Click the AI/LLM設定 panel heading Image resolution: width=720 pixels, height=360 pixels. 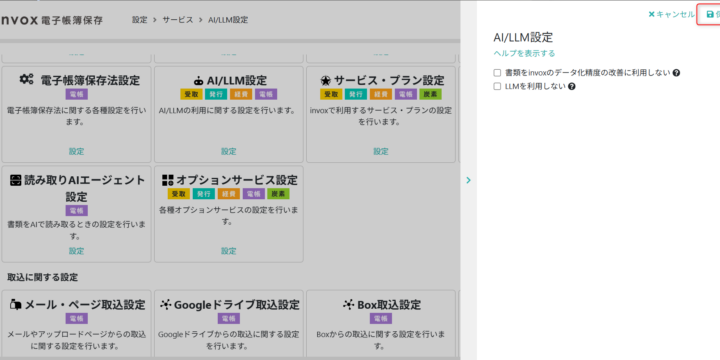tap(523, 37)
